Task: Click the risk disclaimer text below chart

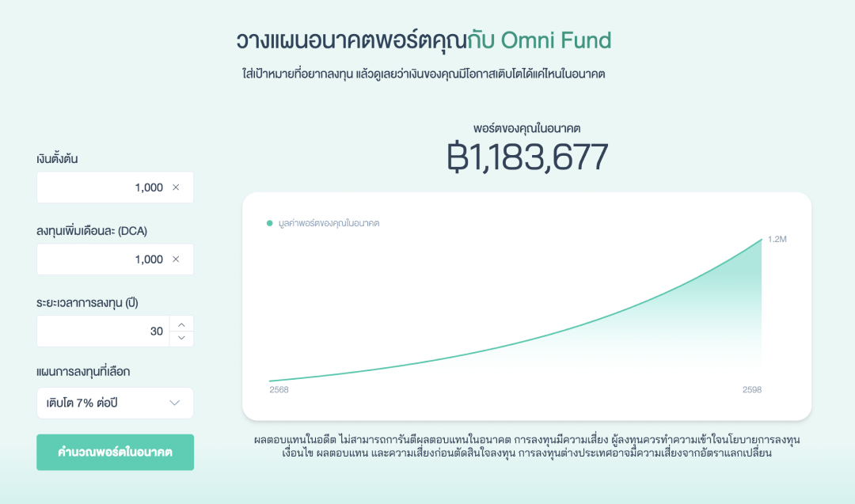Action: 526,446
